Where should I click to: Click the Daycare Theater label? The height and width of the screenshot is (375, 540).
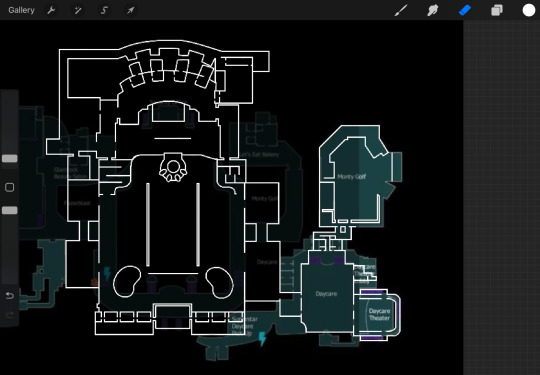[379, 314]
